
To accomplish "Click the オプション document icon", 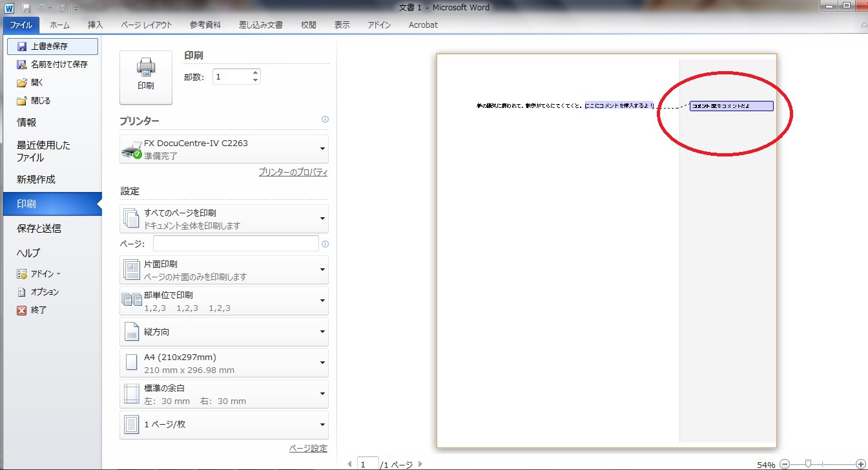I will [22, 292].
